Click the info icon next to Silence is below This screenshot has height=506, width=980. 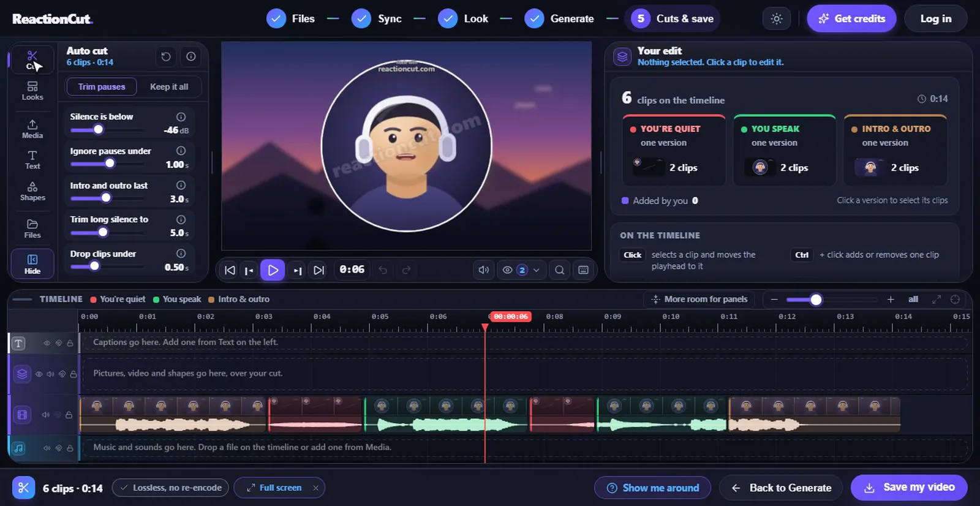pos(181,116)
